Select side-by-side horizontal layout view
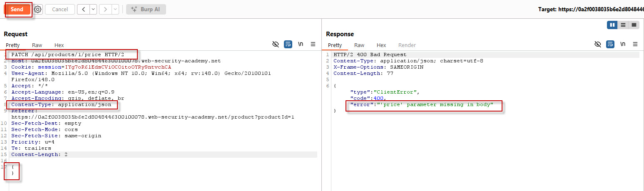This screenshot has height=191, width=644. click(x=612, y=25)
